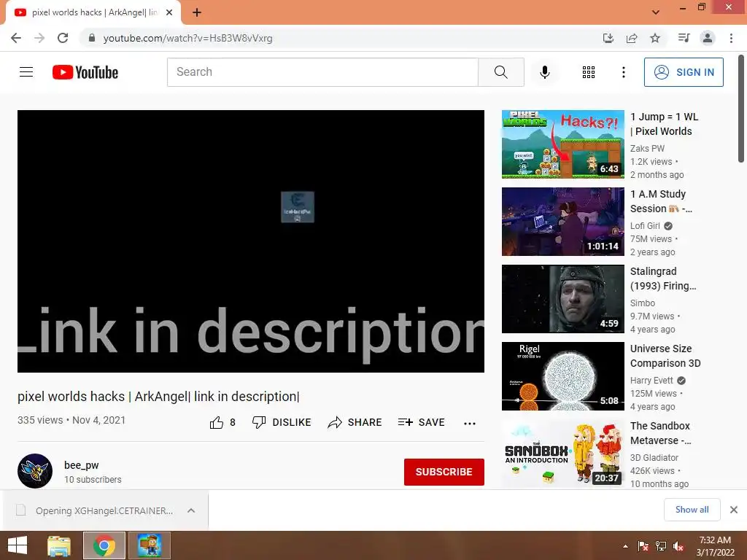Click the install app icon in address bar
Image resolution: width=747 pixels, height=560 pixels.
click(608, 38)
